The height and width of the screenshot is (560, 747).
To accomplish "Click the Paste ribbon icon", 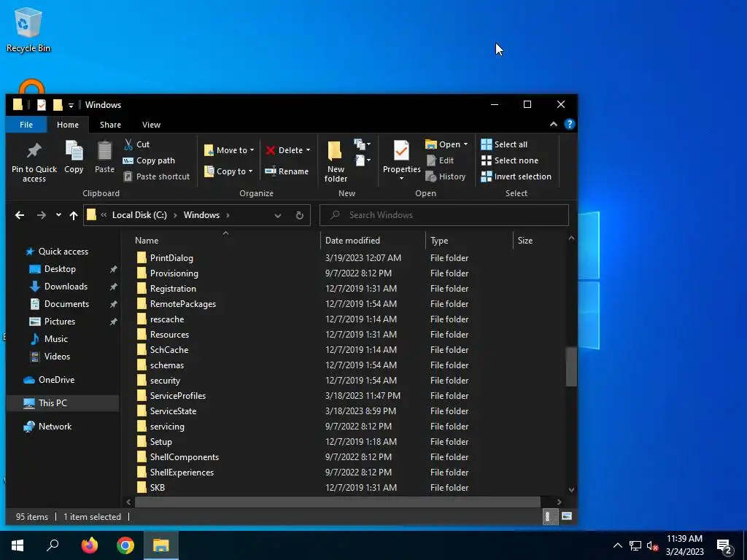I will [x=104, y=157].
